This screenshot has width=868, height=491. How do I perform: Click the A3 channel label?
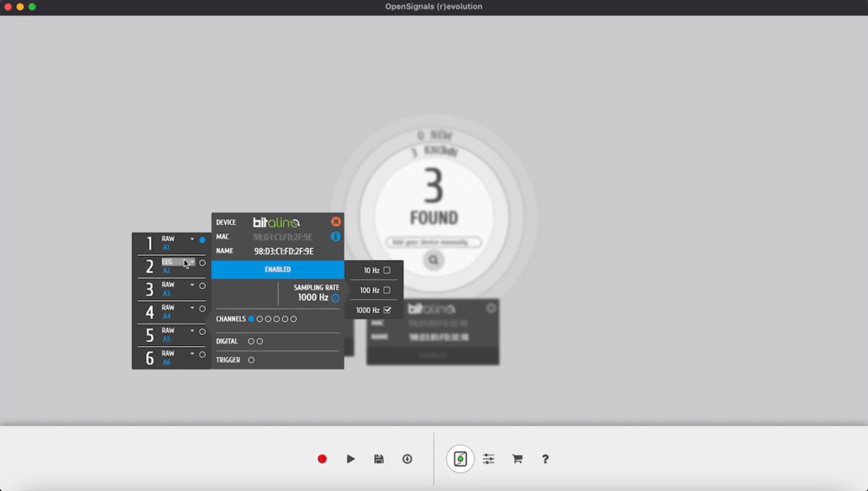[x=166, y=293]
